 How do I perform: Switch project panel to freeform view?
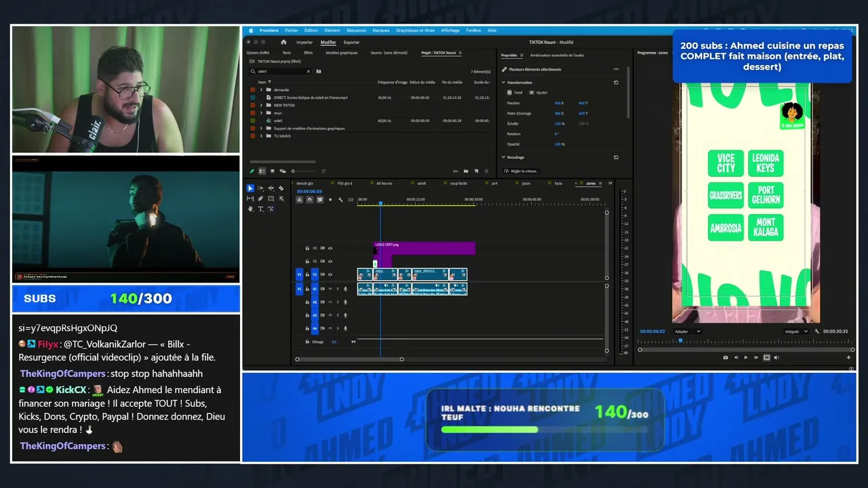click(x=283, y=171)
